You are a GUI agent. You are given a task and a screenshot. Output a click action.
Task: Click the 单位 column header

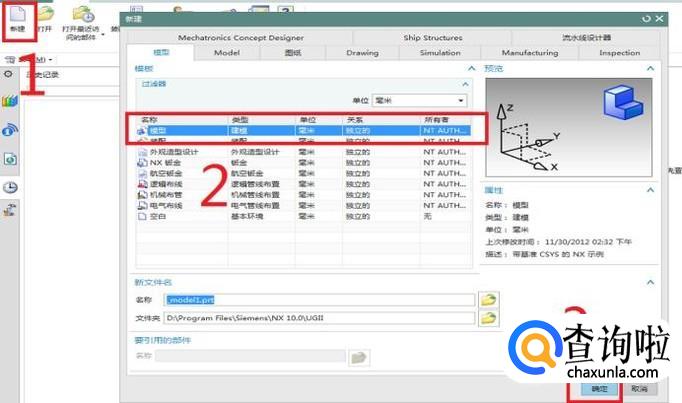(x=319, y=120)
